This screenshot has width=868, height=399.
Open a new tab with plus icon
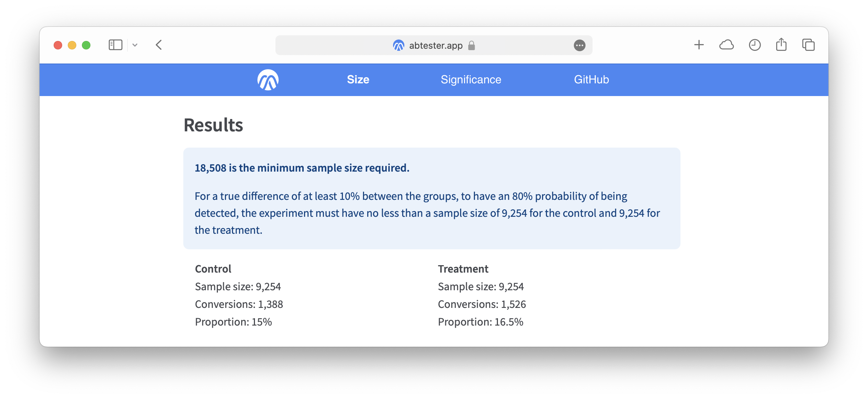click(699, 45)
